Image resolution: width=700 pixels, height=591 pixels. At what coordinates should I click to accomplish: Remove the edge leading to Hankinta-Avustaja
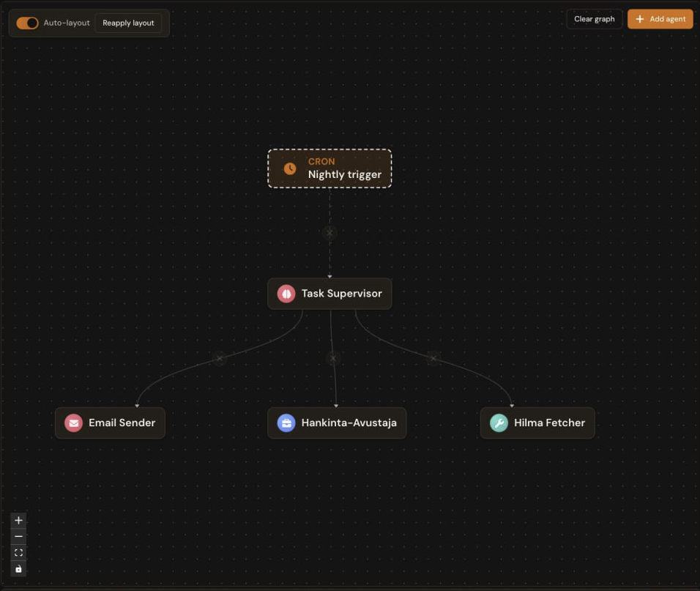tap(333, 358)
